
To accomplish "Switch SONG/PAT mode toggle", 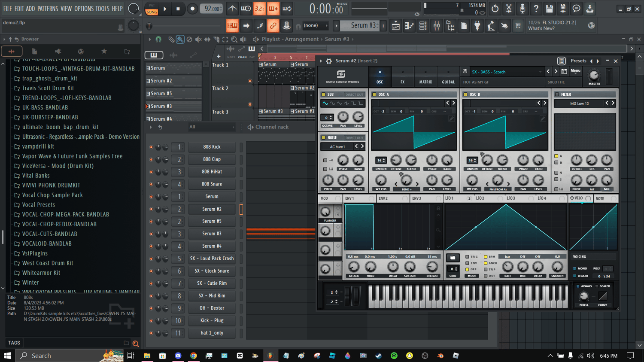I will [152, 9].
